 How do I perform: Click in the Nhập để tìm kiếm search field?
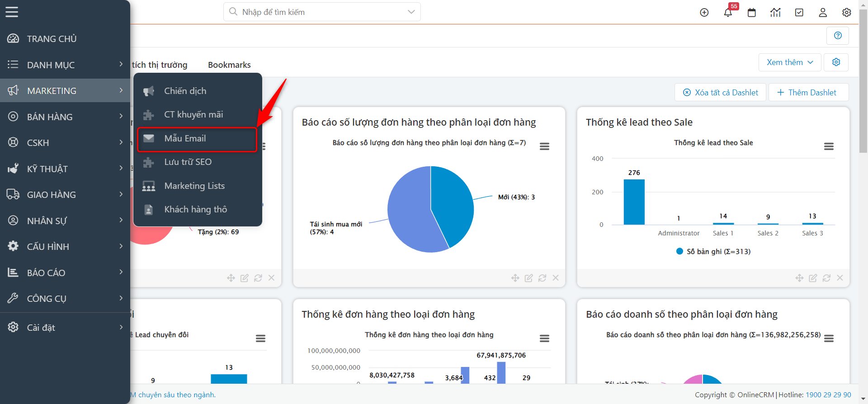pos(321,12)
